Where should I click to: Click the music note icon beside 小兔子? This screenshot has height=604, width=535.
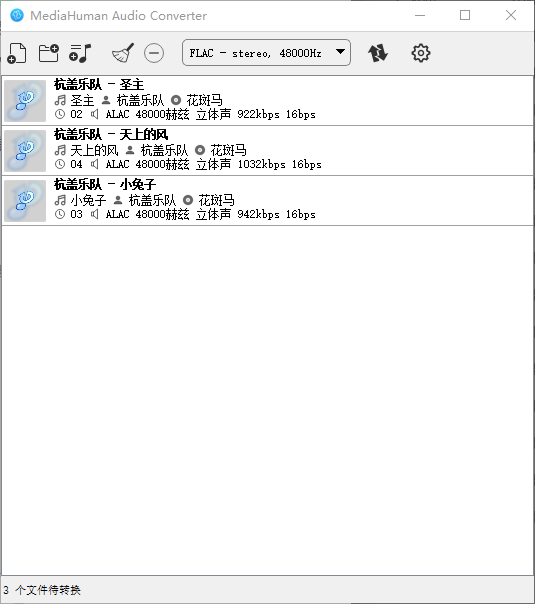60,200
